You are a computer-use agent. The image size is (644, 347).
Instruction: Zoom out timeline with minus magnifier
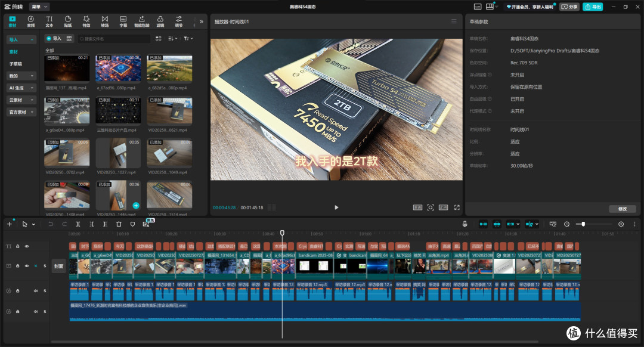[567, 224]
